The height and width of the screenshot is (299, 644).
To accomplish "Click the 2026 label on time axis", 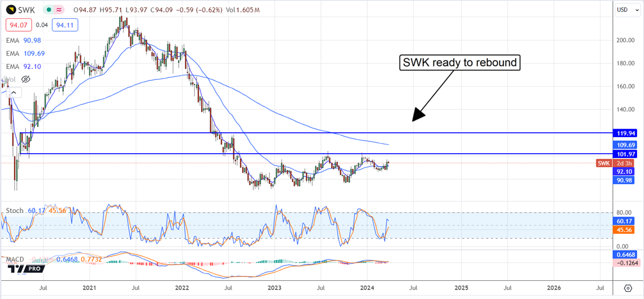I will (x=554, y=287).
